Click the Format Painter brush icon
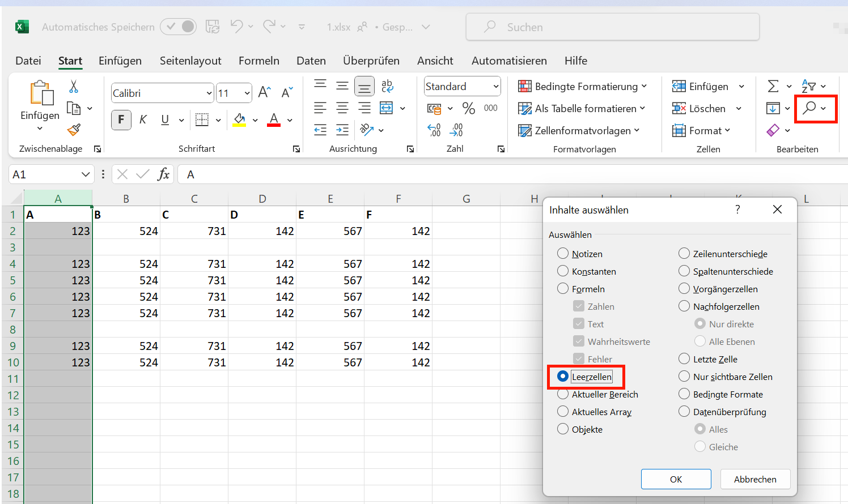 [x=74, y=130]
